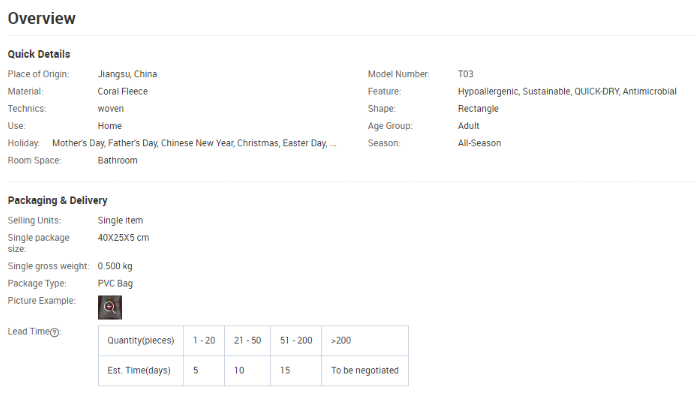Click the 51 - 200 quantity cell
This screenshot has height=396, width=696.
pyautogui.click(x=296, y=341)
